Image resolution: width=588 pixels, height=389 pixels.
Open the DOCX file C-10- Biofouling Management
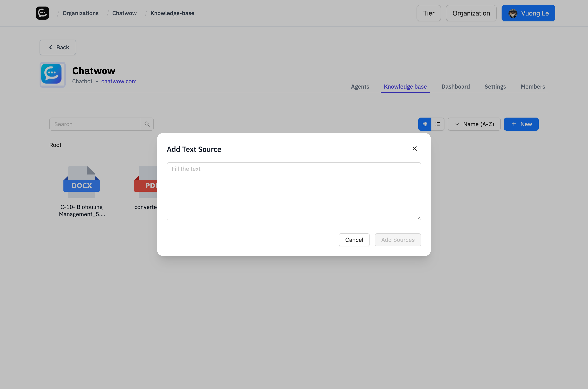(x=81, y=182)
